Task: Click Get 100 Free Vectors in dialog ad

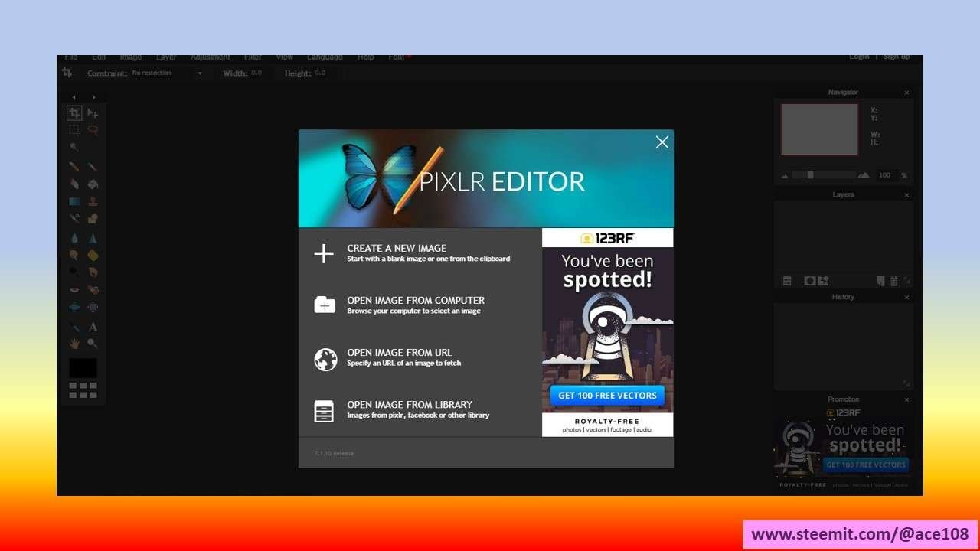Action: pos(607,396)
